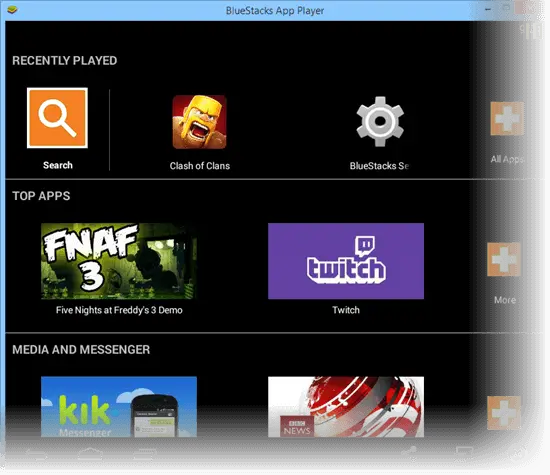550x475 pixels.
Task: Click the "Clash of Clans" label
Action: click(x=200, y=166)
